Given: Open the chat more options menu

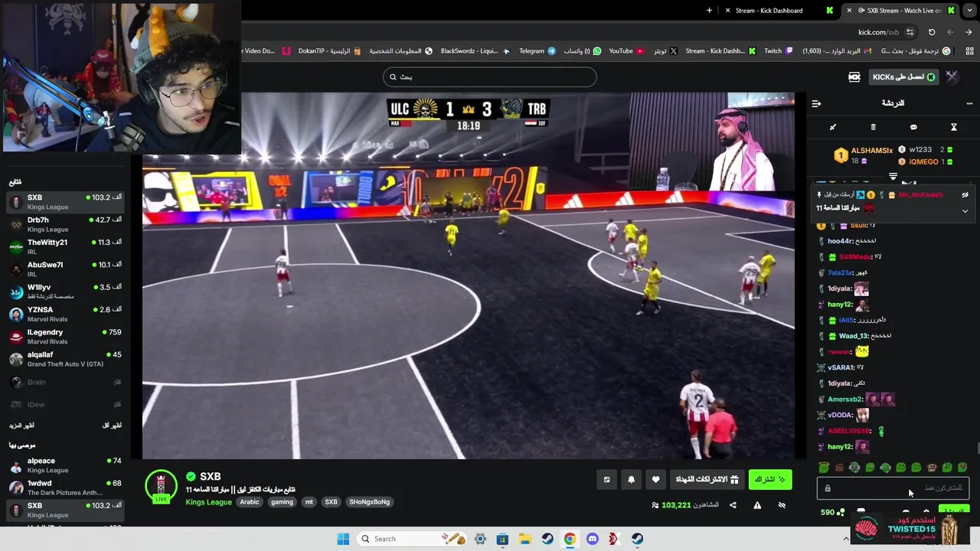Looking at the screenshot, I should [969, 103].
